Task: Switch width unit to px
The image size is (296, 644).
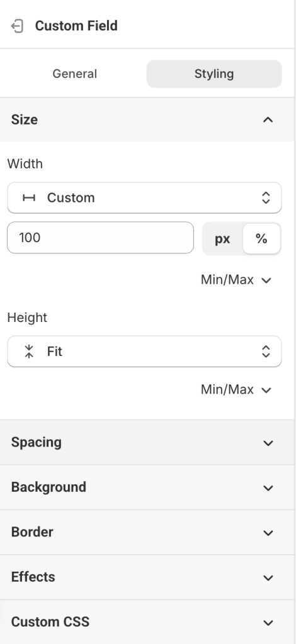Action: click(x=222, y=238)
